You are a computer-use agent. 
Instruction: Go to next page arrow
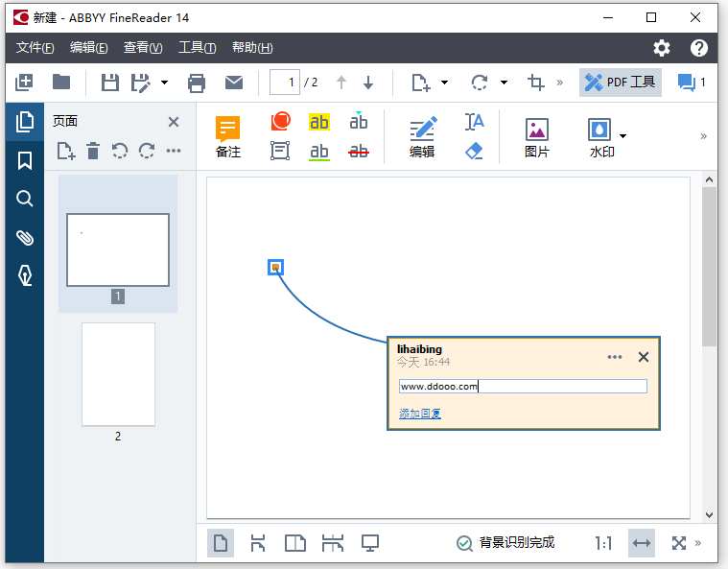[x=368, y=83]
